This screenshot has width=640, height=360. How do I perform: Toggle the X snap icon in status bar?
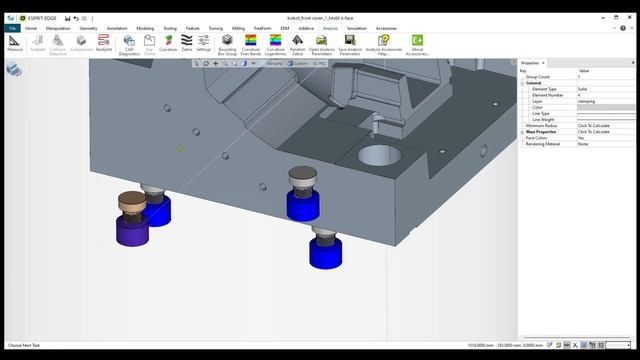575,345
